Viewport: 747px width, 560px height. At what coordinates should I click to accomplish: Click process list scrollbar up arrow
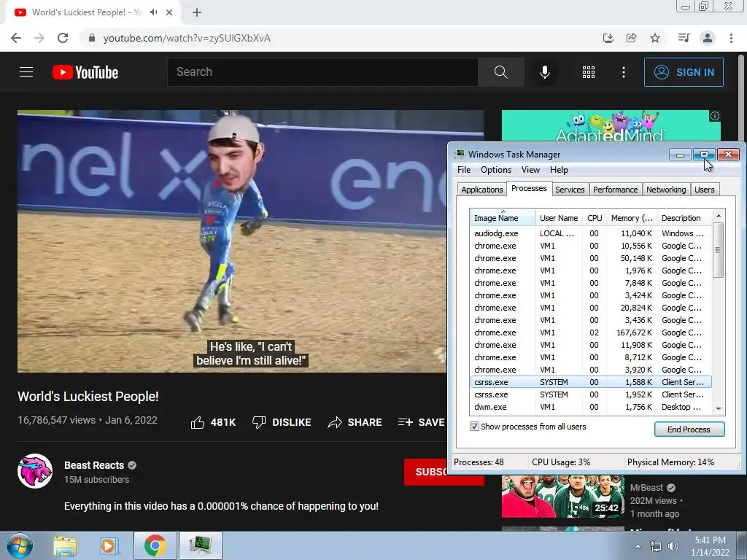719,216
